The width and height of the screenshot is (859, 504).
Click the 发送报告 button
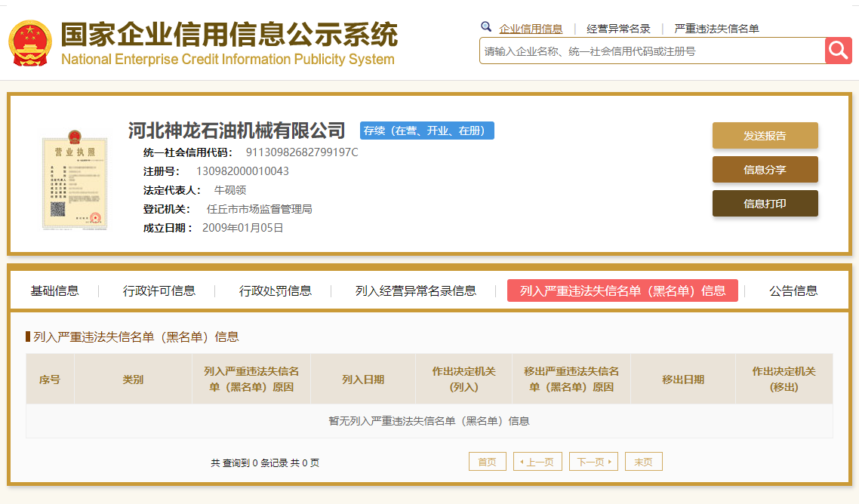tap(765, 136)
